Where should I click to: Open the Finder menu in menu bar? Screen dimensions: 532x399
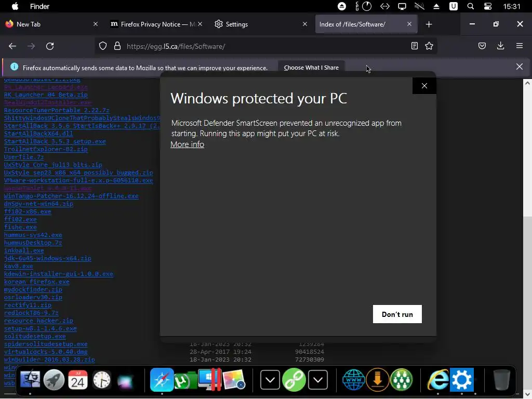39,6
